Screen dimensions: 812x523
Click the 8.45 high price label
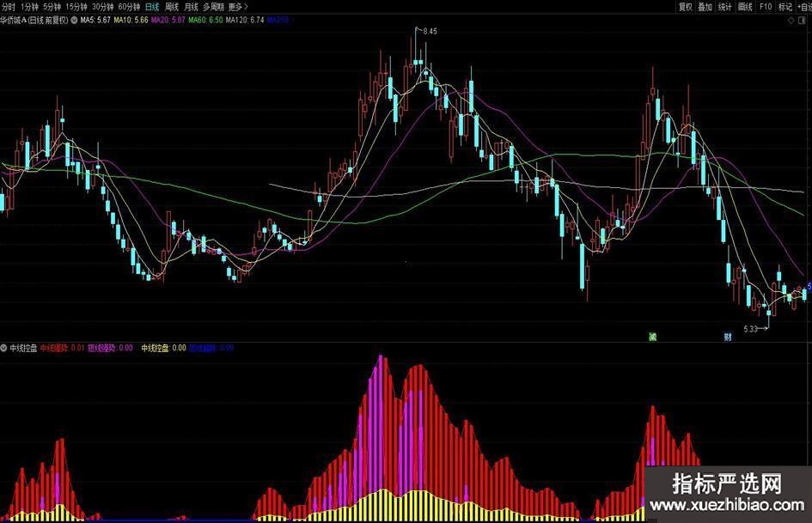pos(430,31)
